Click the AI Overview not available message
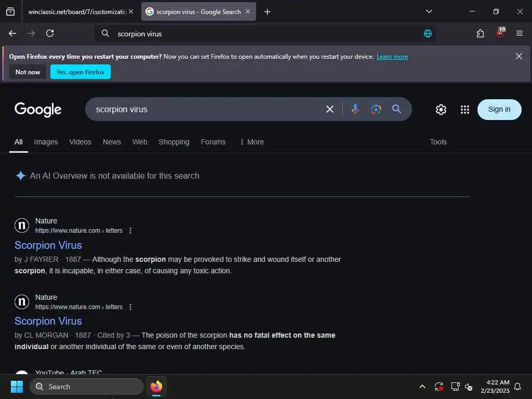The height and width of the screenshot is (399, 532). pos(114,176)
